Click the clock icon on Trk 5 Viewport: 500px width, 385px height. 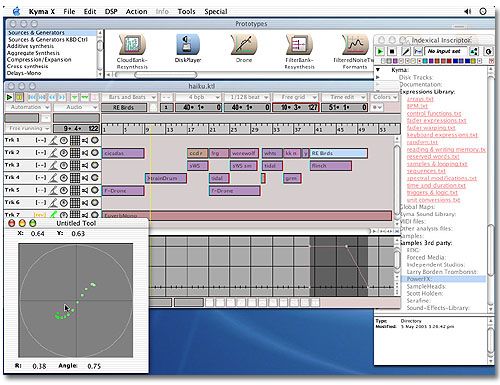click(x=63, y=190)
